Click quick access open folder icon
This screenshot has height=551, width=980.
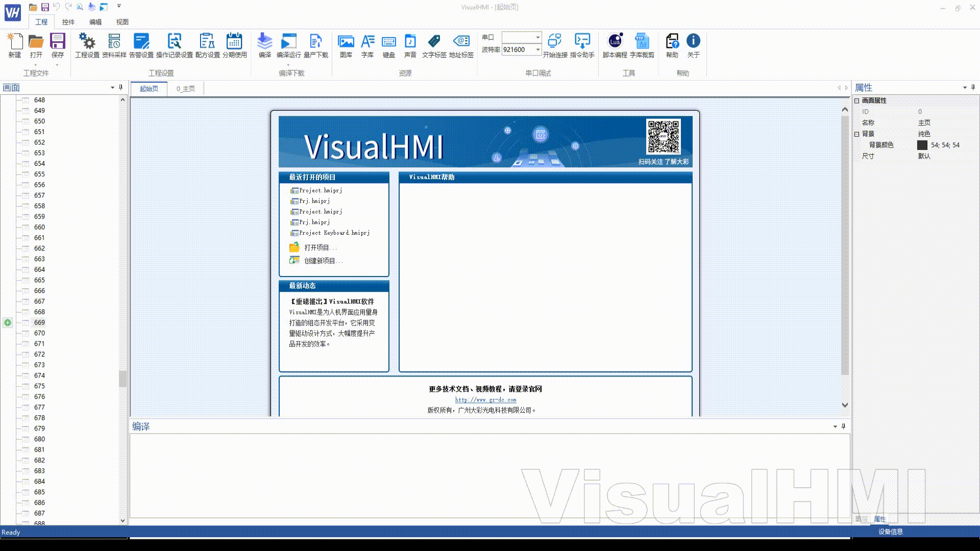click(x=33, y=7)
